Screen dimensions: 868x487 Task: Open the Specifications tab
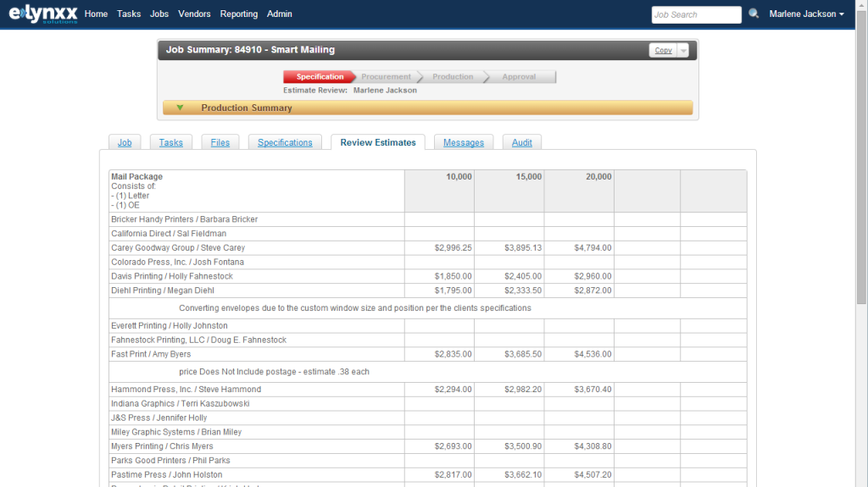tap(285, 142)
